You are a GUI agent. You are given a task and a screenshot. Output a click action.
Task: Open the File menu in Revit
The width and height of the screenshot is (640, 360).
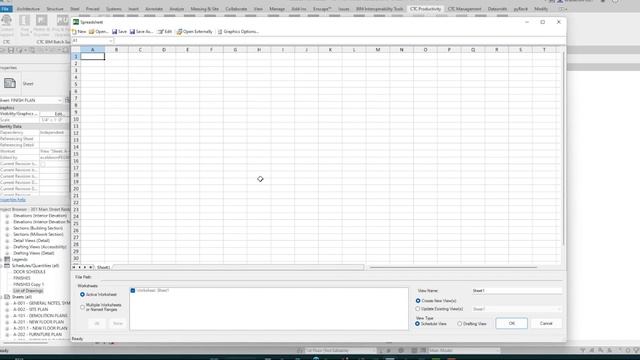(x=6, y=9)
